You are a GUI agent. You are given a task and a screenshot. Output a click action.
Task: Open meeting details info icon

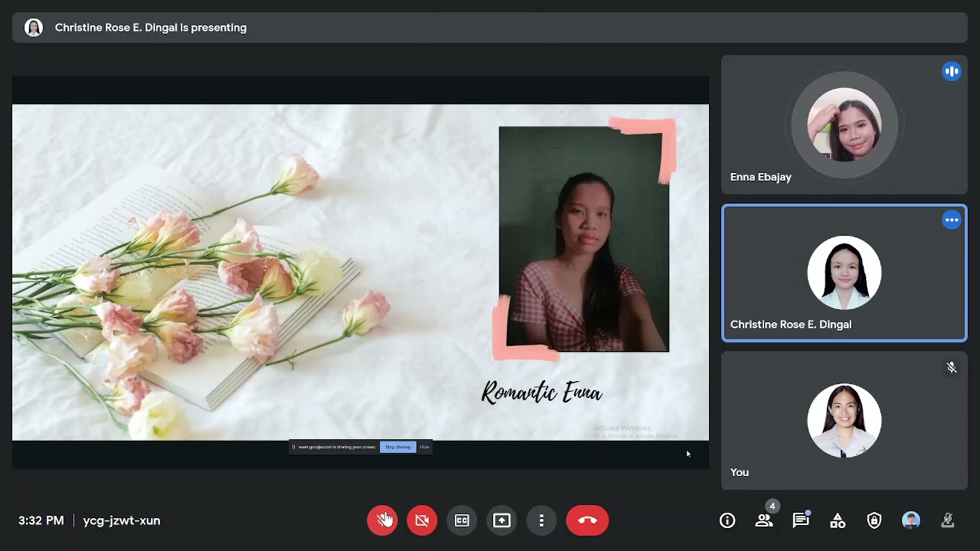[x=727, y=520]
